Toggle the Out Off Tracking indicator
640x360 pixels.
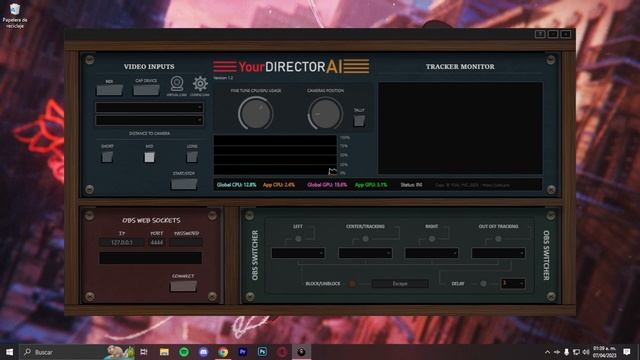pos(498,239)
